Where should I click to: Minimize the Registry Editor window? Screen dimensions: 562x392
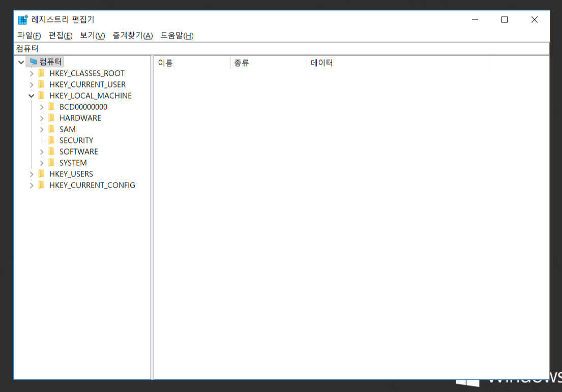point(475,20)
